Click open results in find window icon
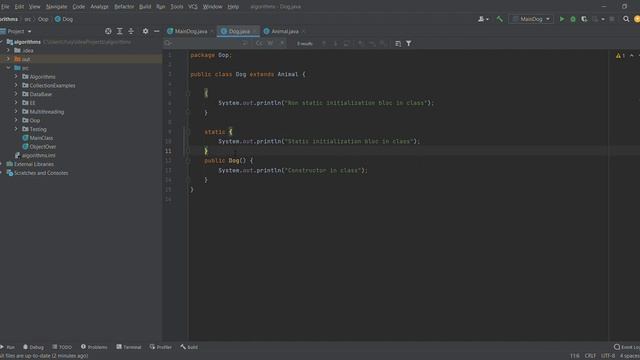The image size is (640, 360). (x=398, y=43)
